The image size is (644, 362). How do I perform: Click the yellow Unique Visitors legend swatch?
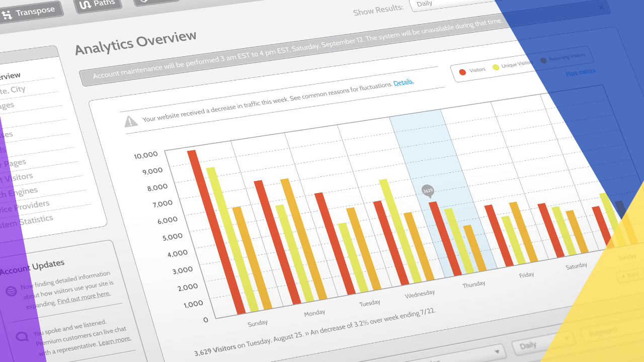point(496,67)
